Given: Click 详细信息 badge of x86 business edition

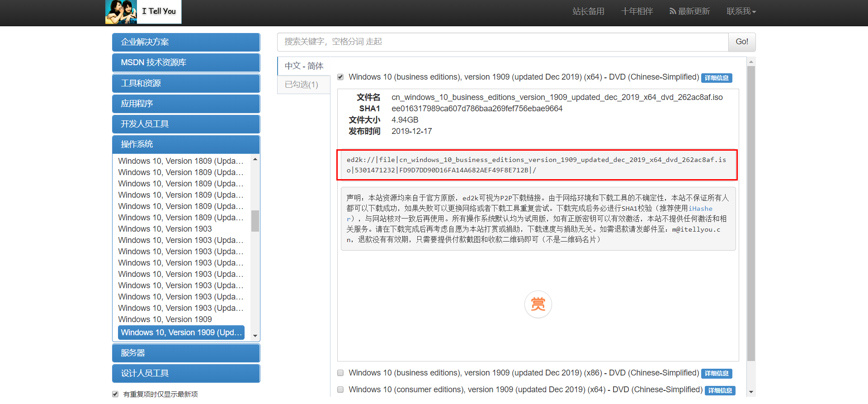Looking at the screenshot, I should click(717, 373).
